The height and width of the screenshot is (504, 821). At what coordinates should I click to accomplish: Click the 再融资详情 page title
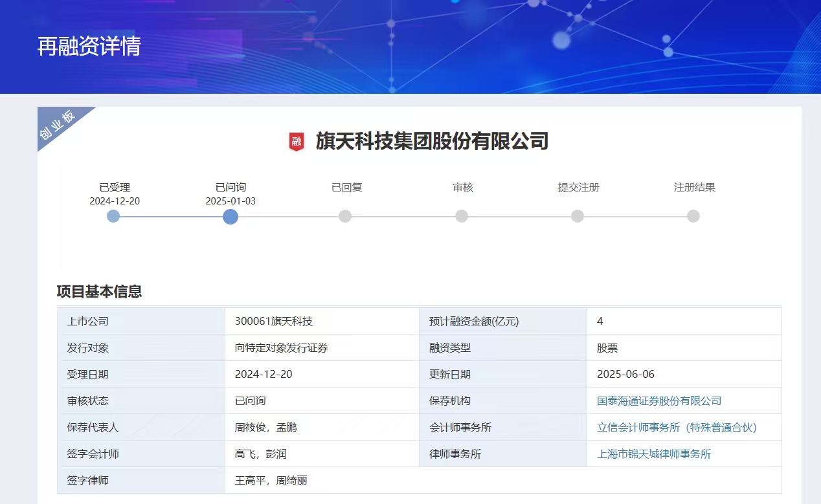pos(89,46)
